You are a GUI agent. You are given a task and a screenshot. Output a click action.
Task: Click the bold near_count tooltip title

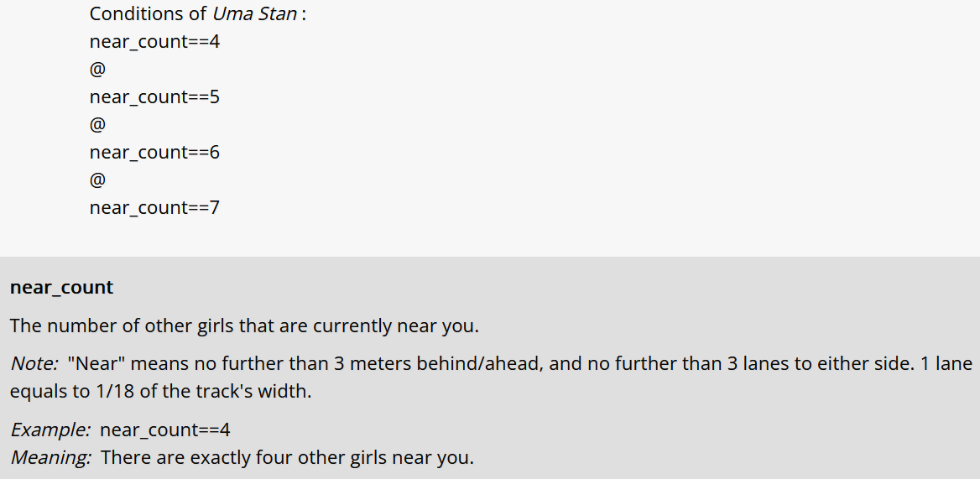[61, 288]
